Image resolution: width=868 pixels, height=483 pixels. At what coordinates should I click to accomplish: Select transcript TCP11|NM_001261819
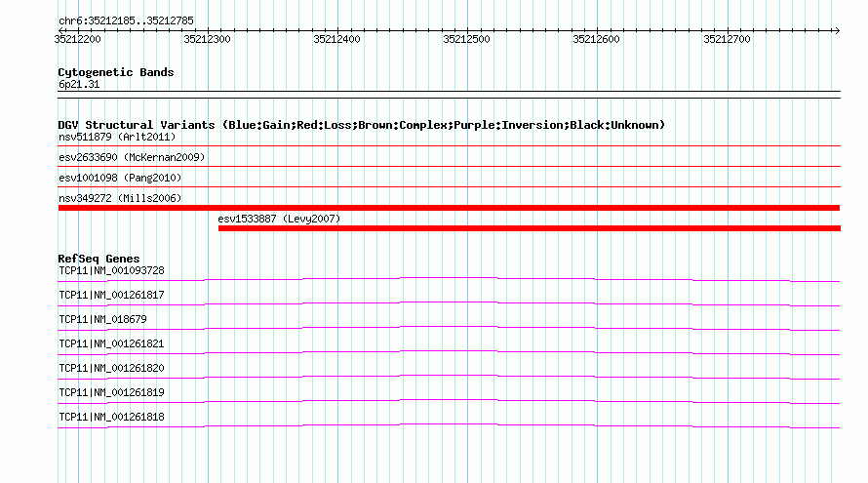111,392
